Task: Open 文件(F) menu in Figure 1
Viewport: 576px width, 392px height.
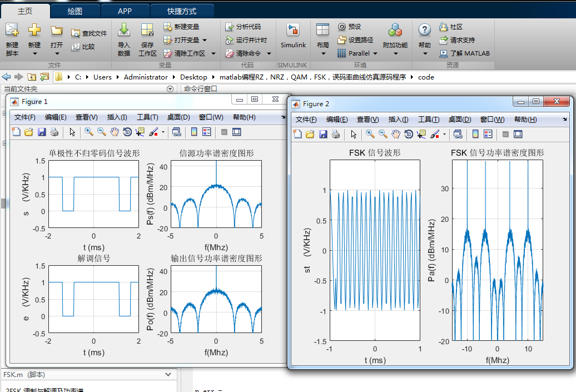Action: click(25, 117)
